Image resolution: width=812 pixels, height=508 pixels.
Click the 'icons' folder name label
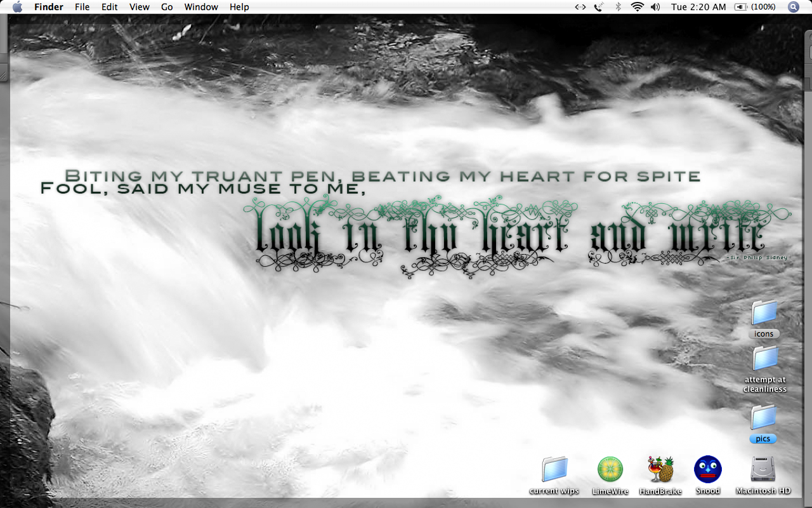click(x=764, y=334)
